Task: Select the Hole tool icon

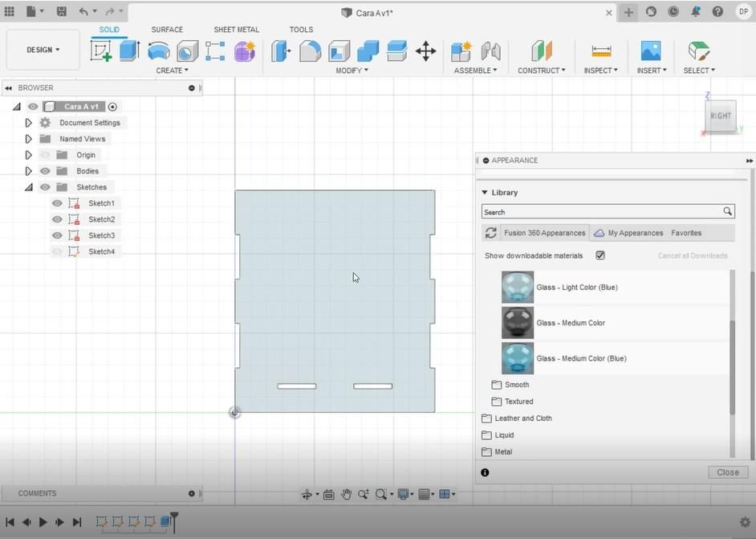Action: point(187,51)
